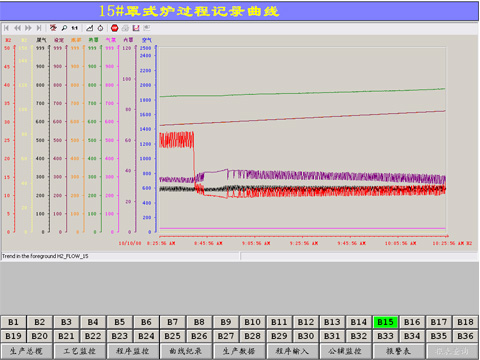Select the highlighted B15 furnace tab
This screenshot has height=360, width=480.
[x=385, y=322]
